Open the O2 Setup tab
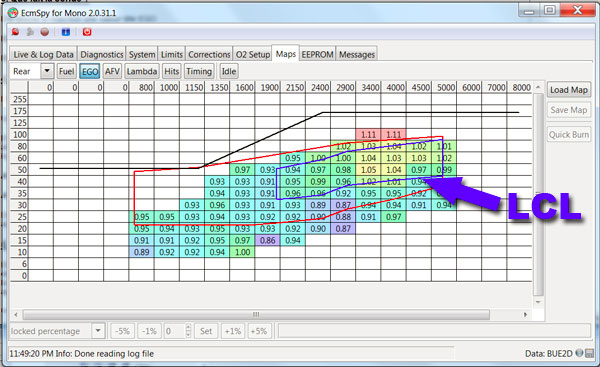 point(253,54)
